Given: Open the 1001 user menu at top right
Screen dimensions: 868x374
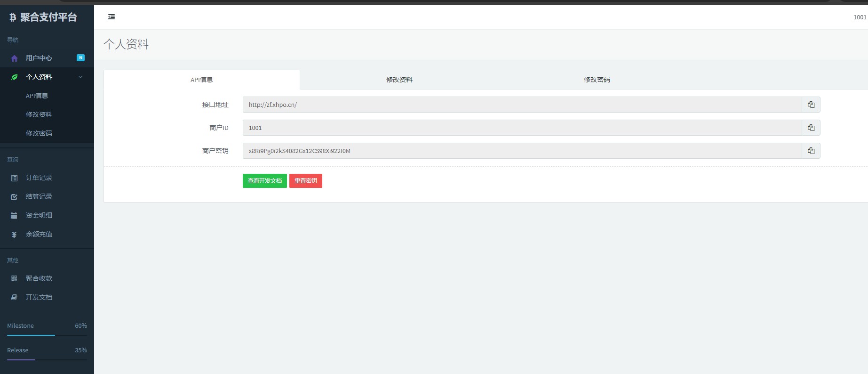Looking at the screenshot, I should click(860, 17).
